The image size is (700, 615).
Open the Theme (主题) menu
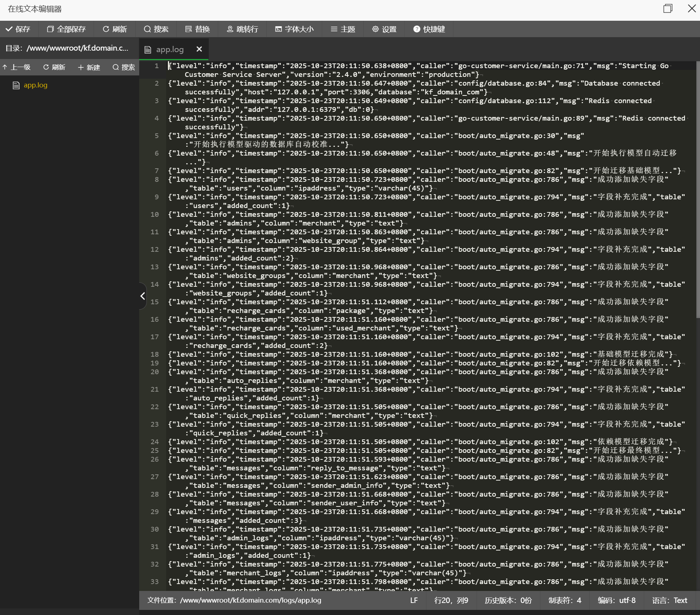(343, 29)
